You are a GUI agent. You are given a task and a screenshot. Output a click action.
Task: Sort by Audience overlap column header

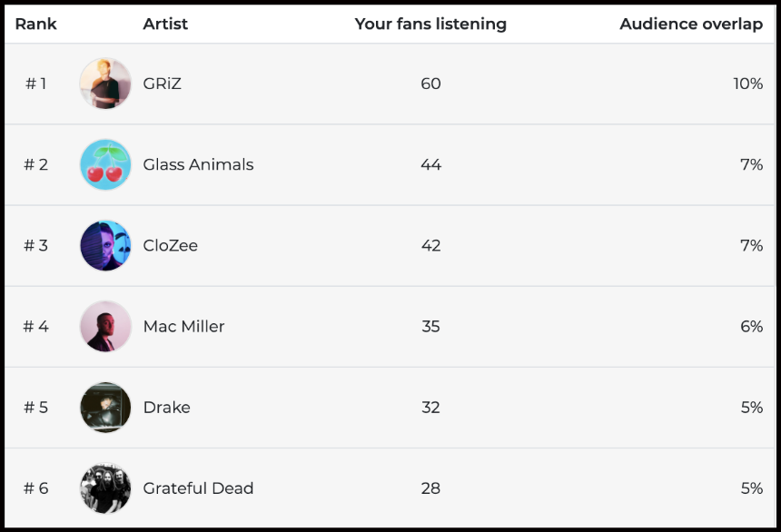point(690,24)
